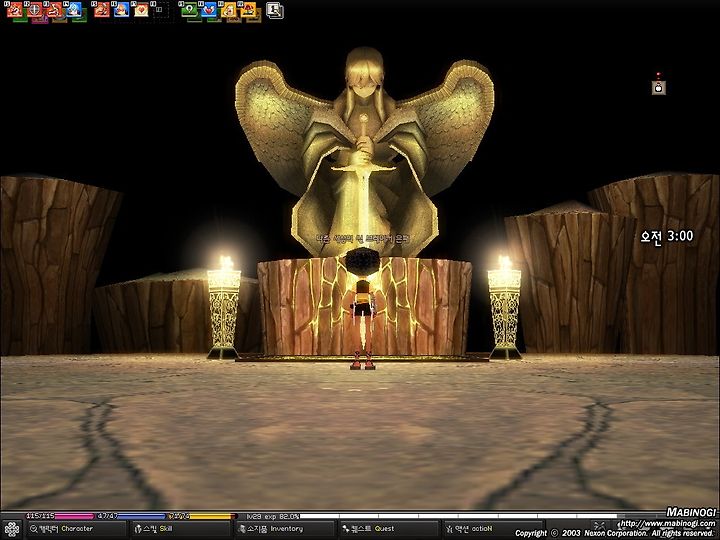Click the lv29 exp 82.0% label
The height and width of the screenshot is (540, 720).
click(272, 516)
